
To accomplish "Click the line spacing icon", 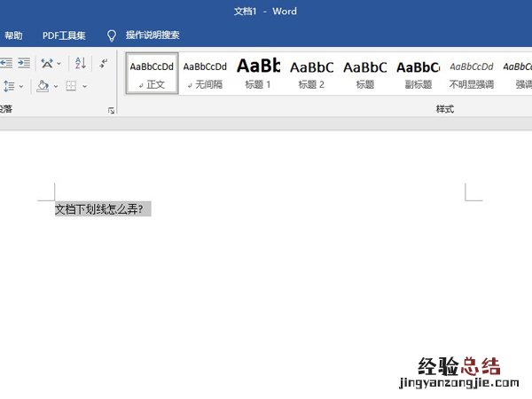I will pos(8,86).
